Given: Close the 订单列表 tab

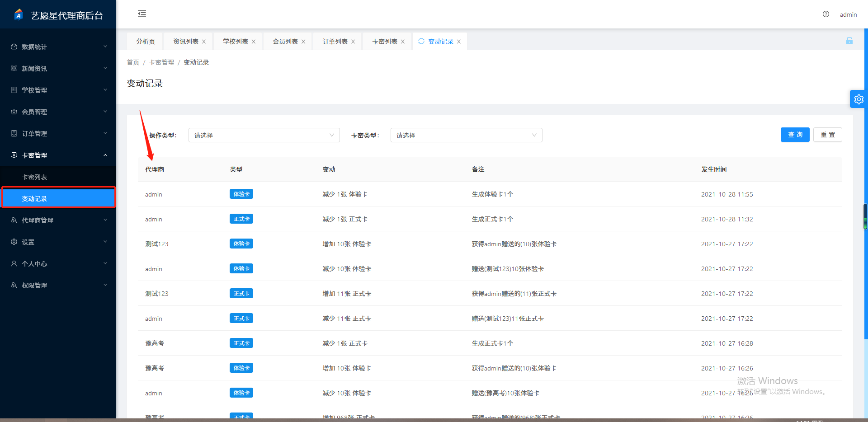Looking at the screenshot, I should click(x=353, y=42).
